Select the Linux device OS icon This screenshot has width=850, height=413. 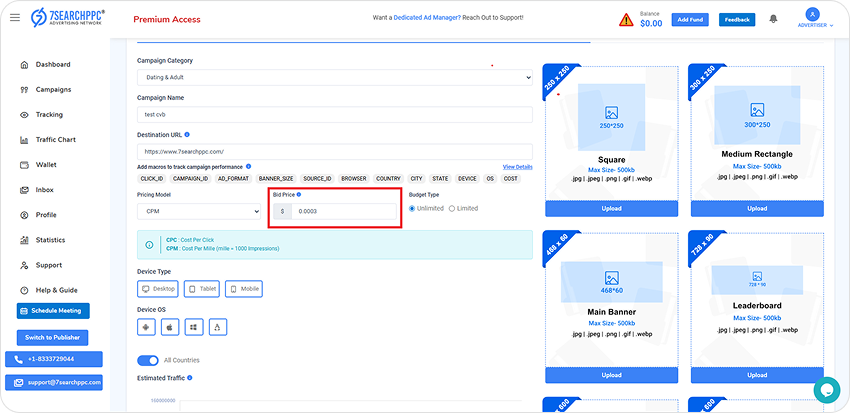pos(217,327)
